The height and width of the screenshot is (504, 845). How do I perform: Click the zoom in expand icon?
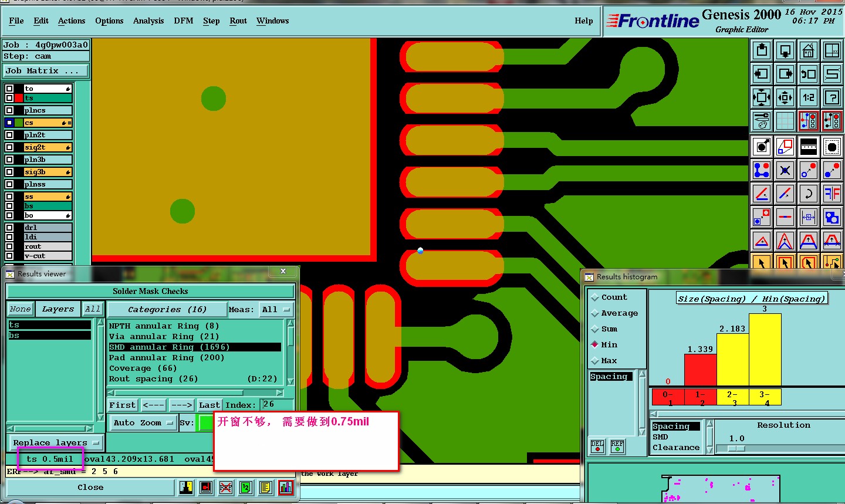[762, 98]
